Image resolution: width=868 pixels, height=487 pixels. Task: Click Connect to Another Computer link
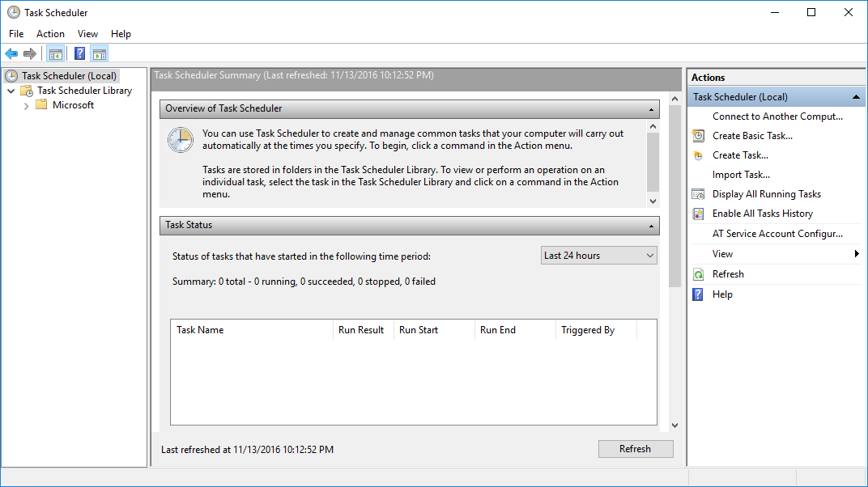(x=777, y=116)
